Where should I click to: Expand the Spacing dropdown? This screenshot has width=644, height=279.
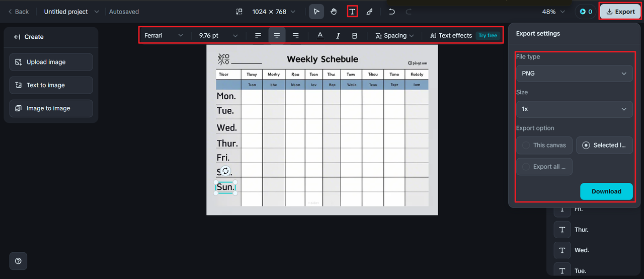tap(395, 36)
